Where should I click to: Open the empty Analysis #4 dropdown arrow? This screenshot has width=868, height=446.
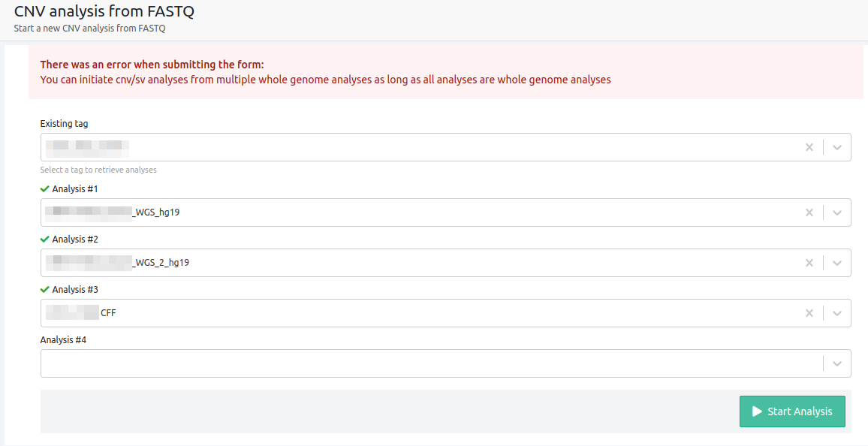pyautogui.click(x=837, y=363)
